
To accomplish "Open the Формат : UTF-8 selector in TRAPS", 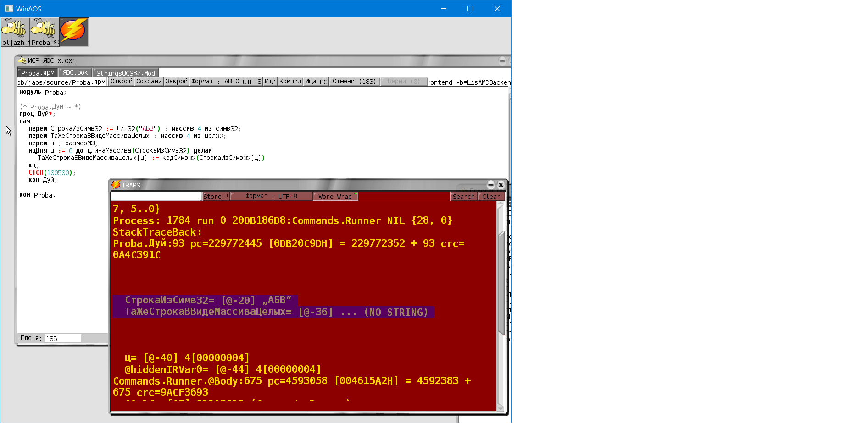I will coord(271,196).
